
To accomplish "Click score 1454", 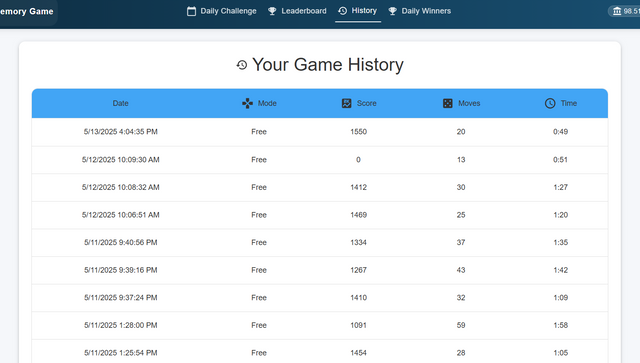I will click(x=358, y=353).
